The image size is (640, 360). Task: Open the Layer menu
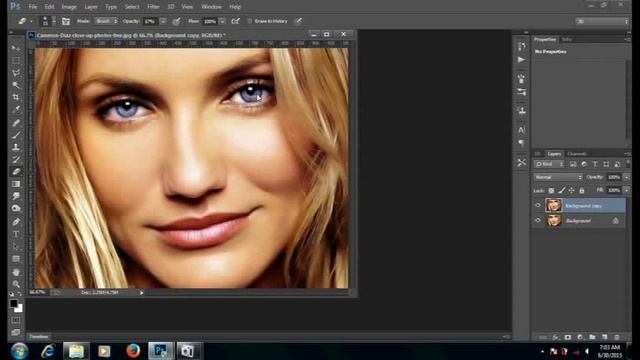click(91, 7)
